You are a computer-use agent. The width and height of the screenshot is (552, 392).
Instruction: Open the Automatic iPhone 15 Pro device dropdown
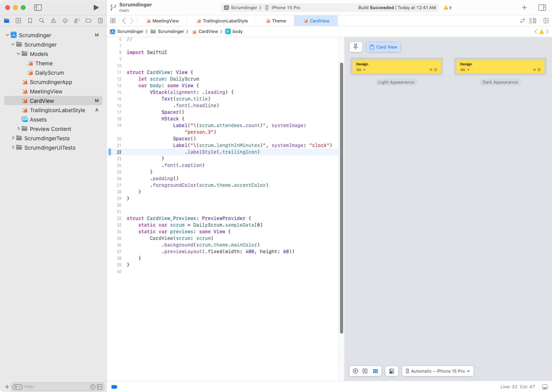coord(438,371)
